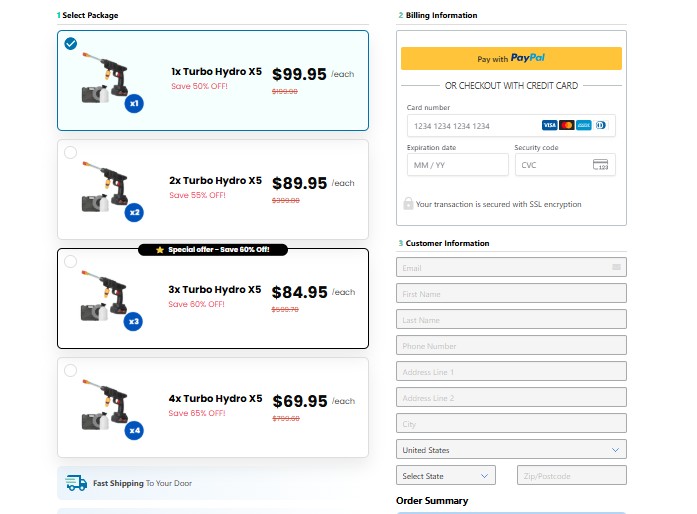Click the Diners Club card icon
This screenshot has width=697, height=514.
pyautogui.click(x=599, y=125)
